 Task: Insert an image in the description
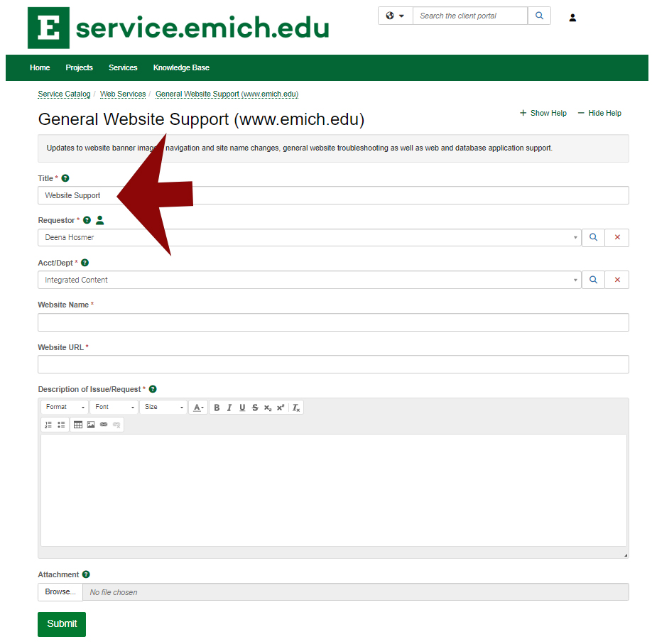[x=91, y=425]
